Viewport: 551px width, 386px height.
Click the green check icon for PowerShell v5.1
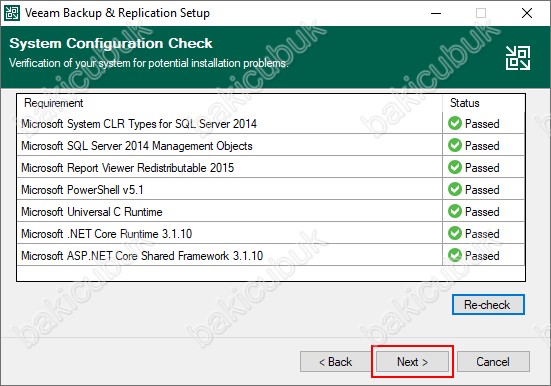pyautogui.click(x=455, y=189)
